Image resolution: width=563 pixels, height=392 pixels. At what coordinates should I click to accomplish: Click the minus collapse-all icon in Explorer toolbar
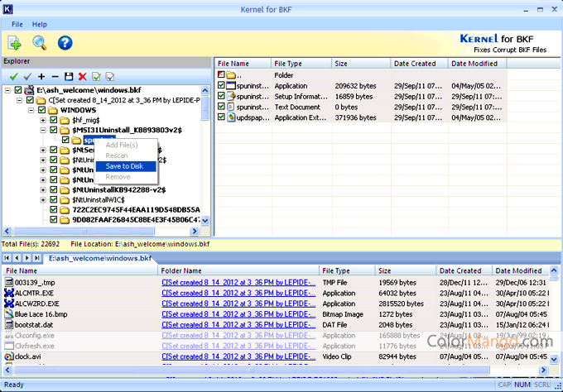pos(55,76)
